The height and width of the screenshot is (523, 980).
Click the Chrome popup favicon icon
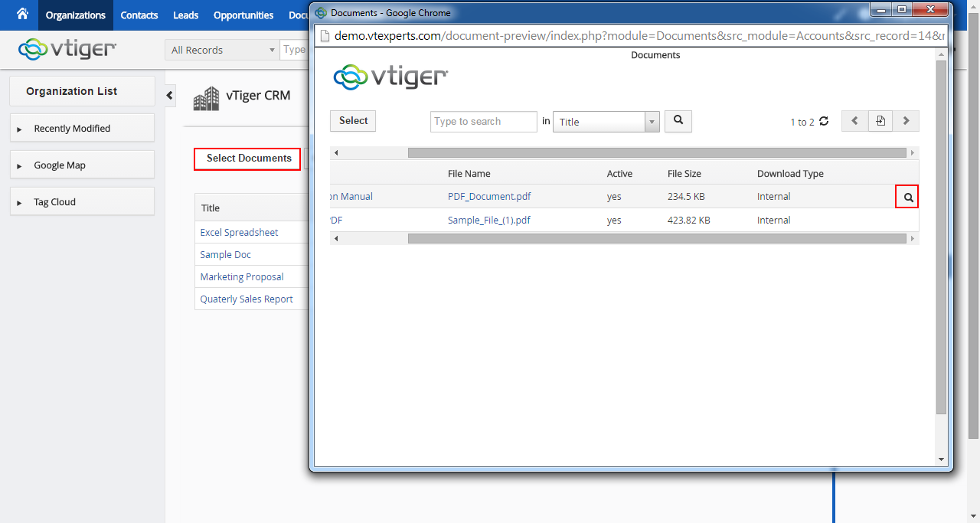[x=321, y=13]
